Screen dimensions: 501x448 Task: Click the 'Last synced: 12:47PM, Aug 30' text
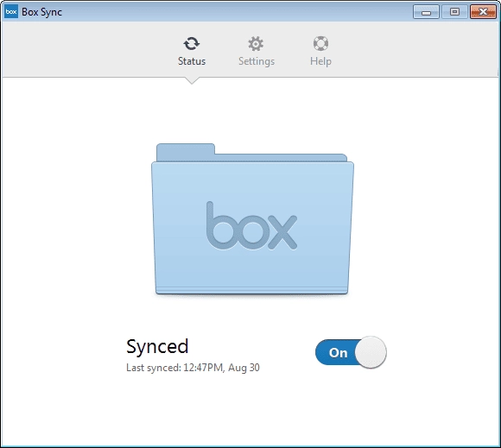coord(193,368)
